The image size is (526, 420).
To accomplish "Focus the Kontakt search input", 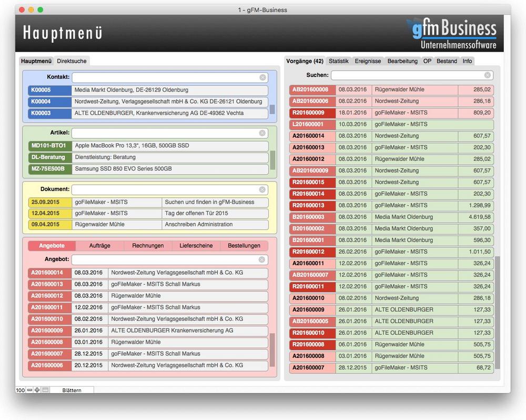I will [170, 77].
